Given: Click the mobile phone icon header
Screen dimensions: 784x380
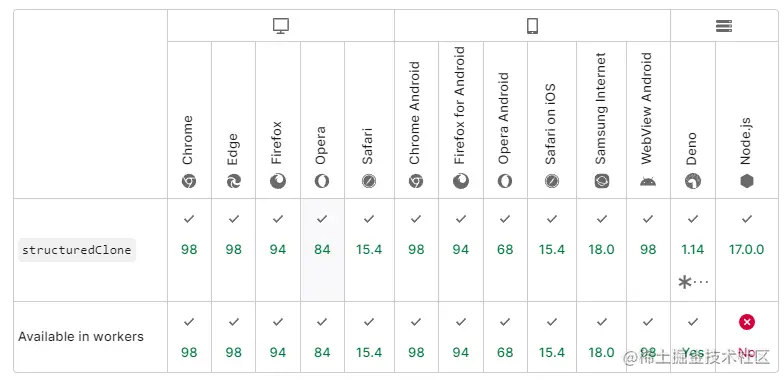Looking at the screenshot, I should pyautogui.click(x=532, y=26).
